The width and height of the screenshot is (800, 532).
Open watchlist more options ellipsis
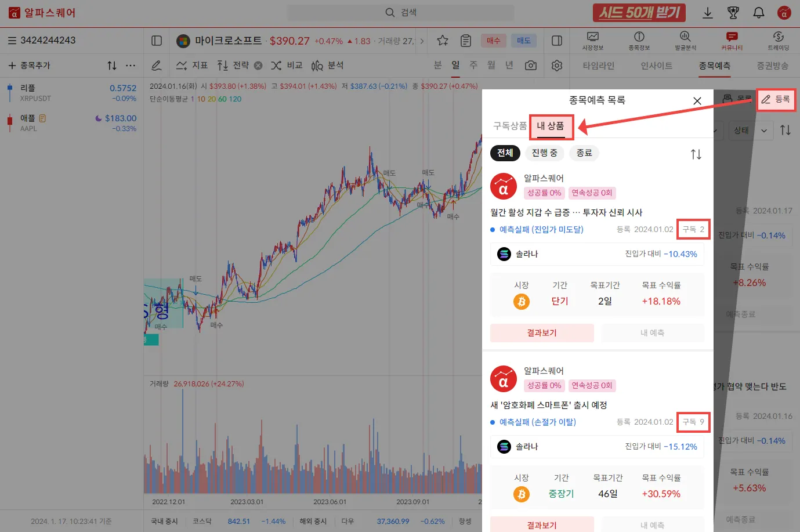click(x=131, y=66)
